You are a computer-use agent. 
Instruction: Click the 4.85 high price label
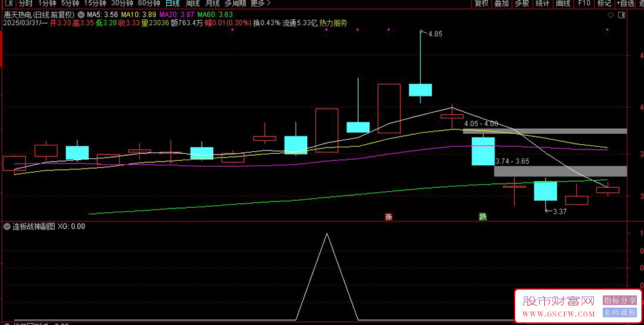point(435,35)
